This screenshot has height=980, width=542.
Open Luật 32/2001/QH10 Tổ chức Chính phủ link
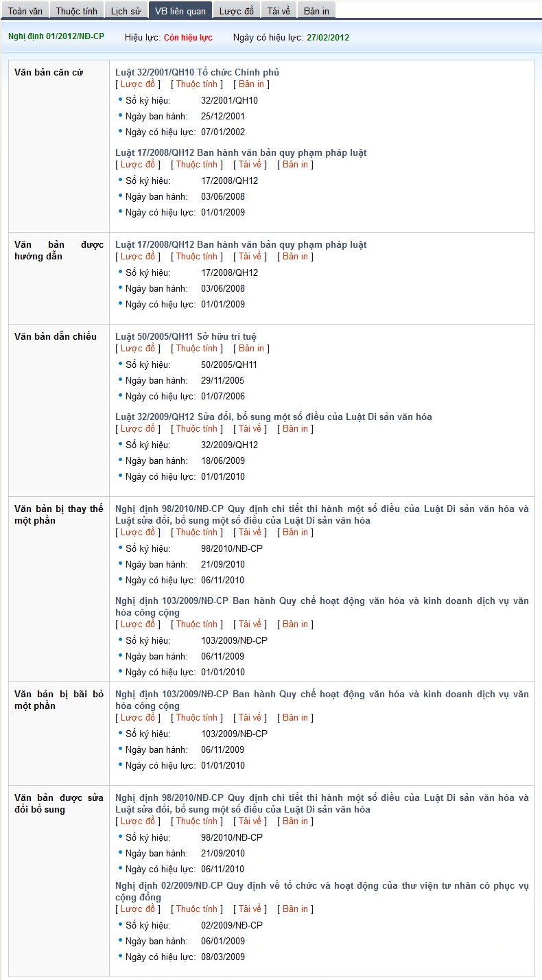click(197, 72)
